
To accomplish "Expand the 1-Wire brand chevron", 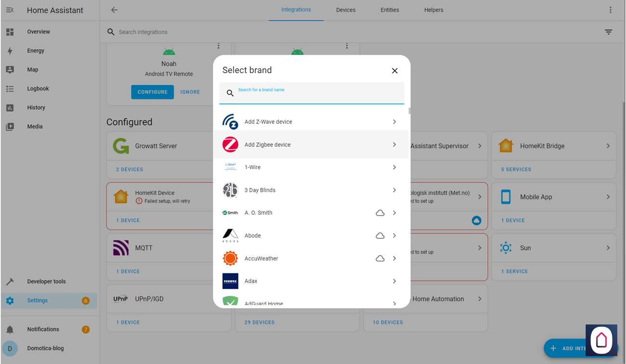I will click(x=394, y=167).
